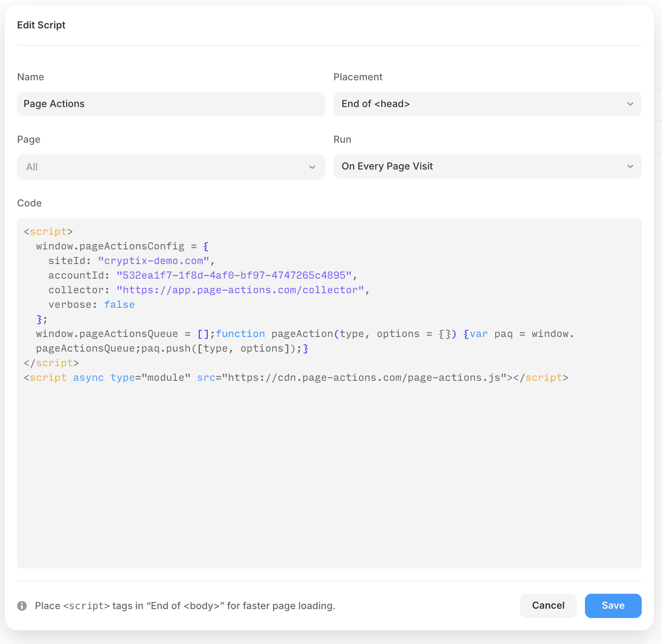
Task: Click the chevron arrow in the Page field
Action: click(312, 167)
